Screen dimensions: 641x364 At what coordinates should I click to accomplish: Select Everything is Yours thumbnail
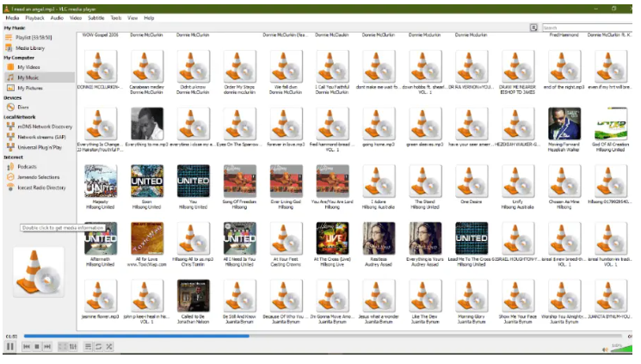pos(425,238)
